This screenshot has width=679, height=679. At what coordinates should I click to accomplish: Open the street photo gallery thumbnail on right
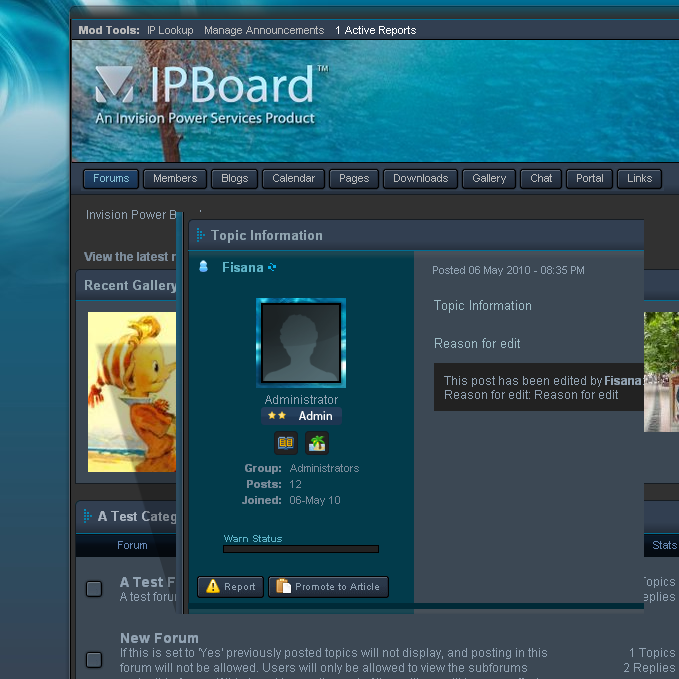point(661,372)
